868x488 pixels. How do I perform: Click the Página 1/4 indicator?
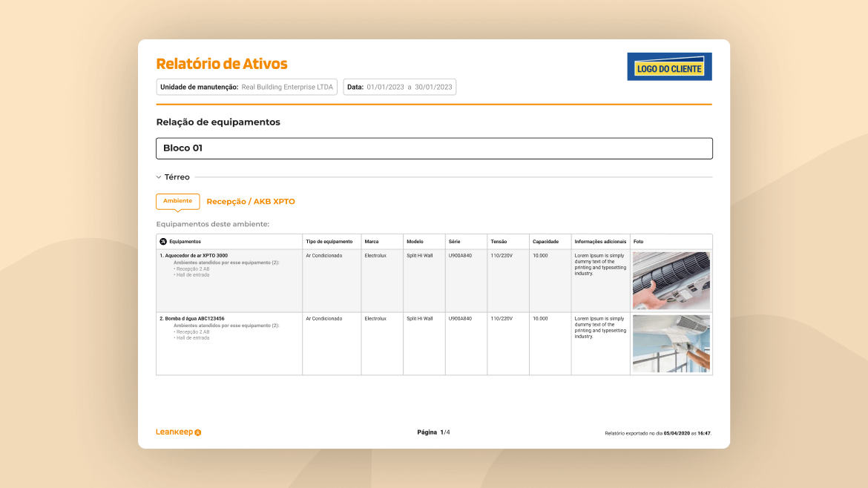[433, 432]
